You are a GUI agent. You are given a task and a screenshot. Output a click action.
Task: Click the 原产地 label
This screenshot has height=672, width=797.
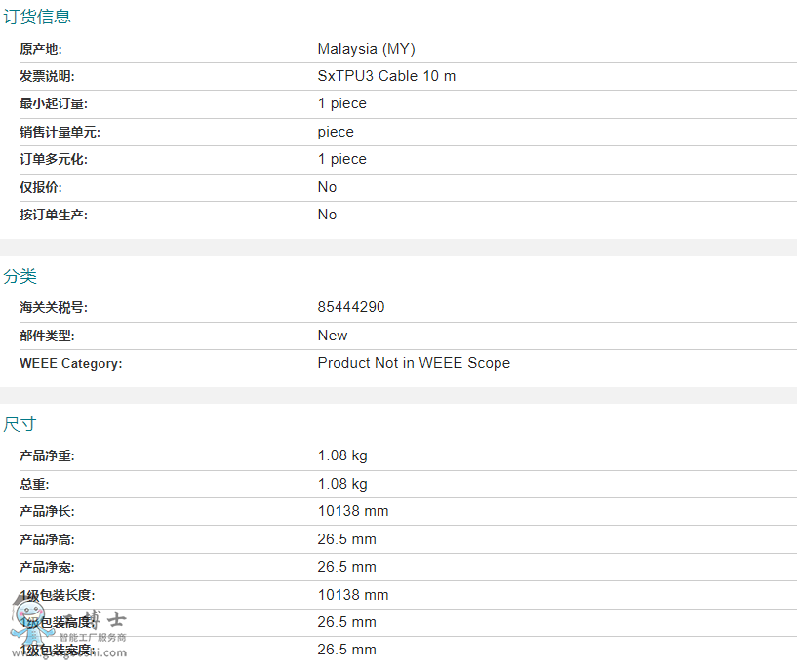[41, 49]
